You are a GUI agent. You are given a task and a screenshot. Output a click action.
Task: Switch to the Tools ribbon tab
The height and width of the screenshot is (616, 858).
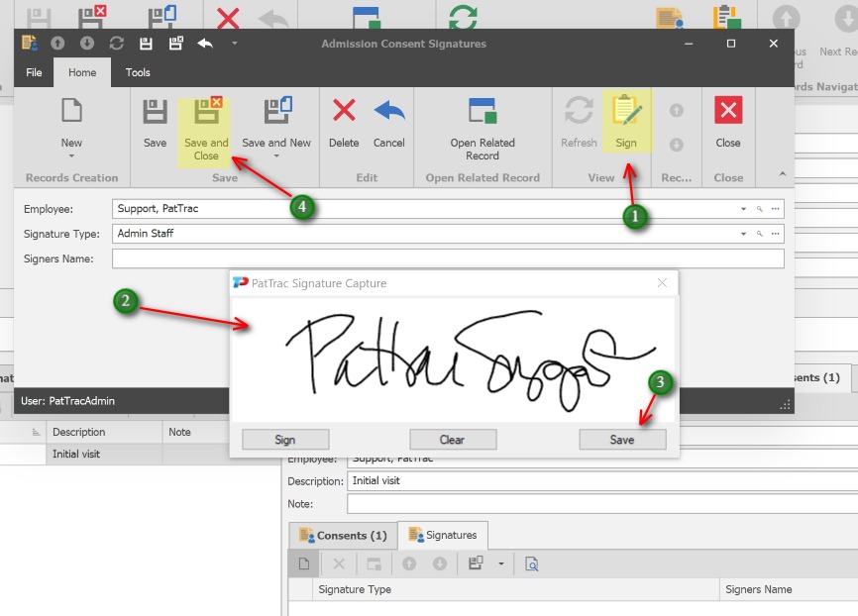138,72
